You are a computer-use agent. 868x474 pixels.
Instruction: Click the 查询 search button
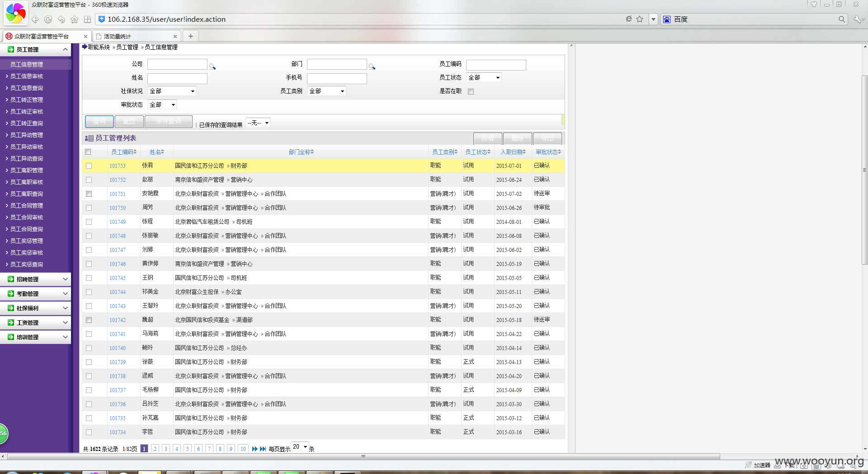tap(99, 122)
